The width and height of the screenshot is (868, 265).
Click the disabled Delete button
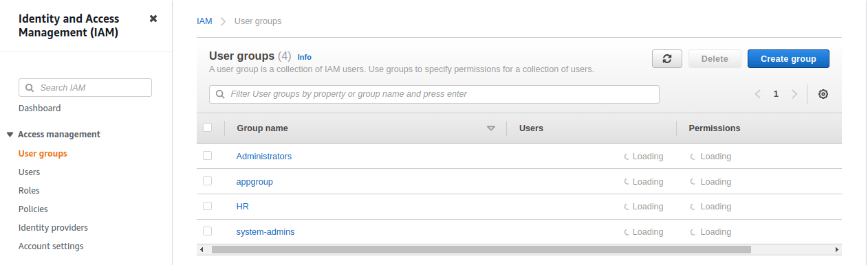tap(715, 59)
